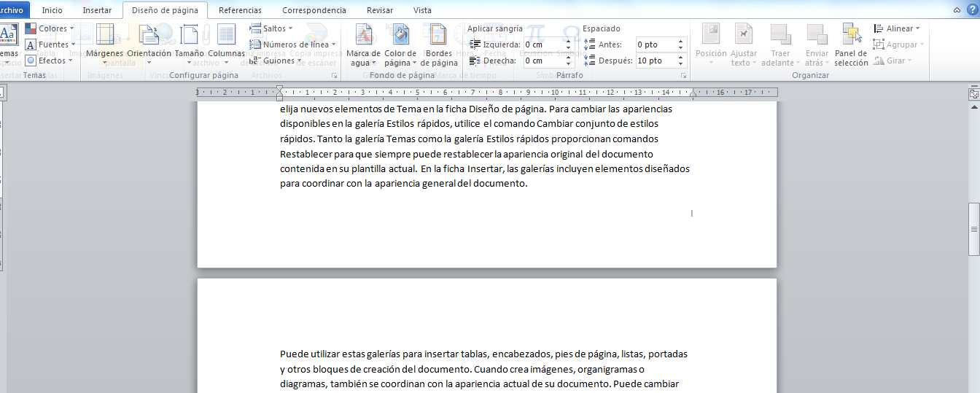Screen dimensions: 980x393
Task: Click the line starting 'elija nuevos elementos de Tema'
Action: coord(476,109)
